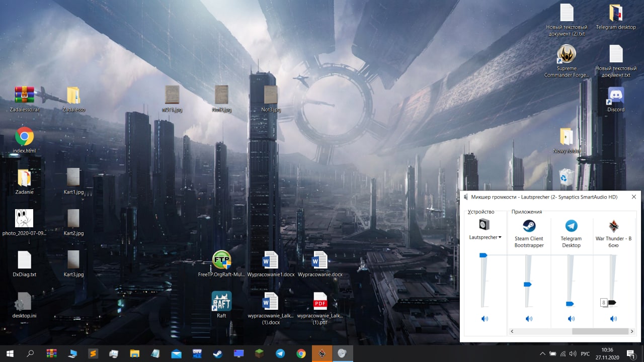Image resolution: width=644 pixels, height=362 pixels.
Task: Select the Raft game shortcut
Action: pos(221,305)
